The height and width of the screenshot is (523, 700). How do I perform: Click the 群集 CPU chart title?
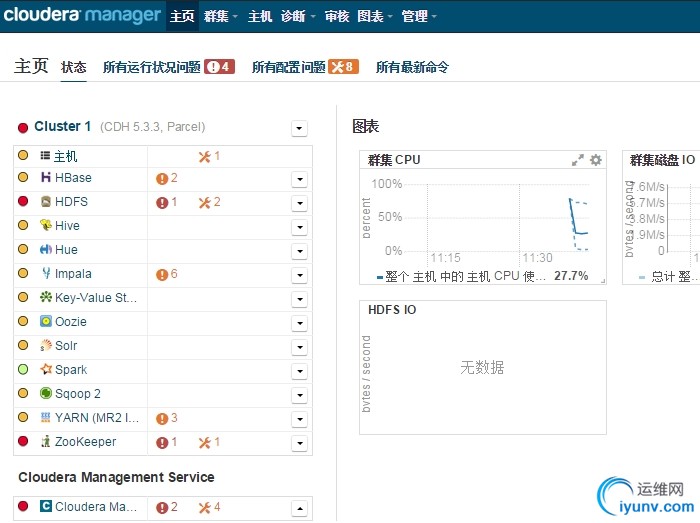394,160
